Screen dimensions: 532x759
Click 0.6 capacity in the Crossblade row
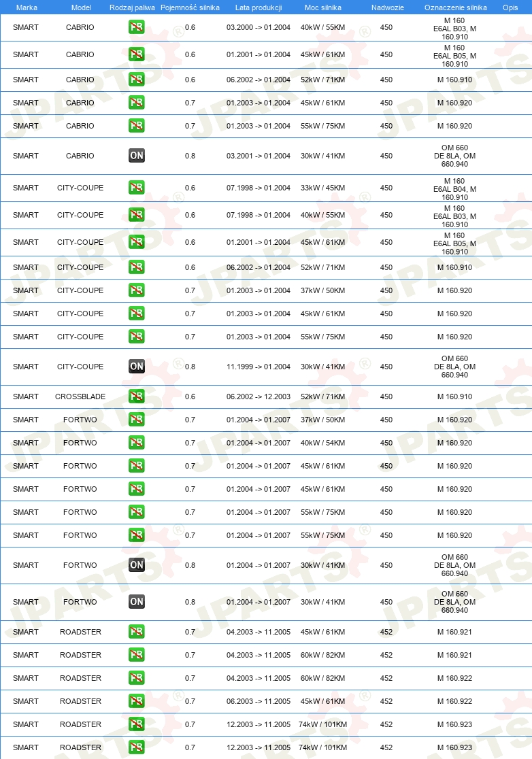(x=190, y=397)
